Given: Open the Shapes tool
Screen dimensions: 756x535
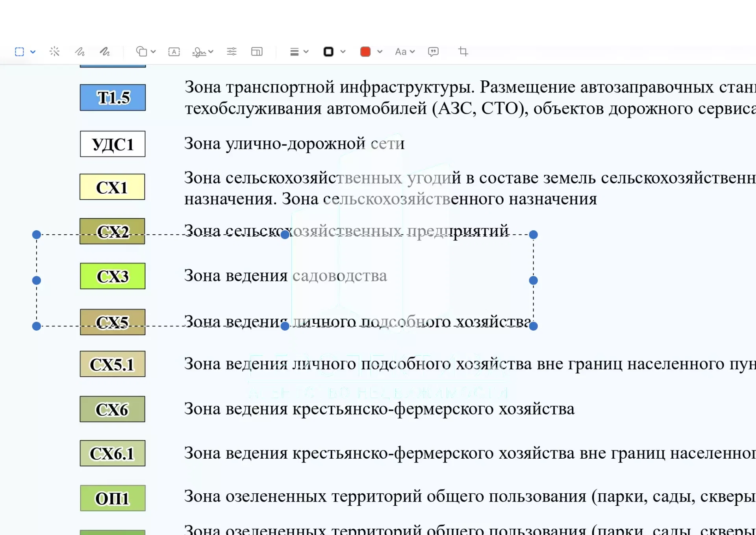Looking at the screenshot, I should point(141,52).
